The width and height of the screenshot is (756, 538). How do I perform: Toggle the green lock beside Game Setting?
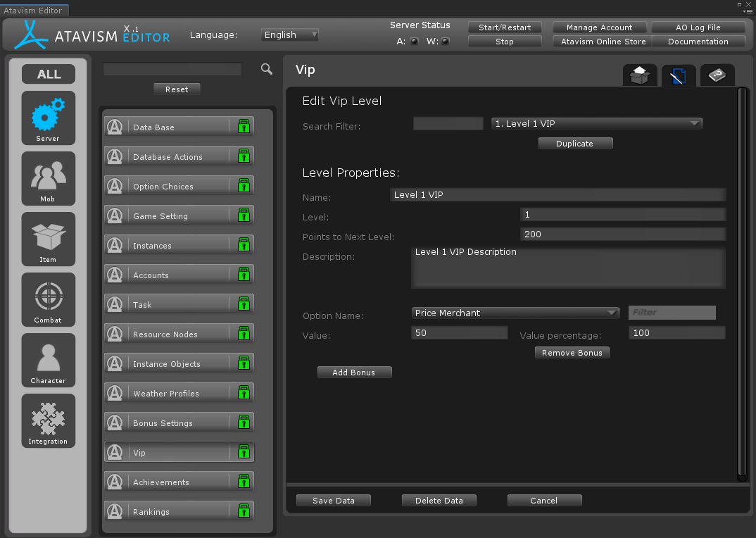[x=244, y=215]
